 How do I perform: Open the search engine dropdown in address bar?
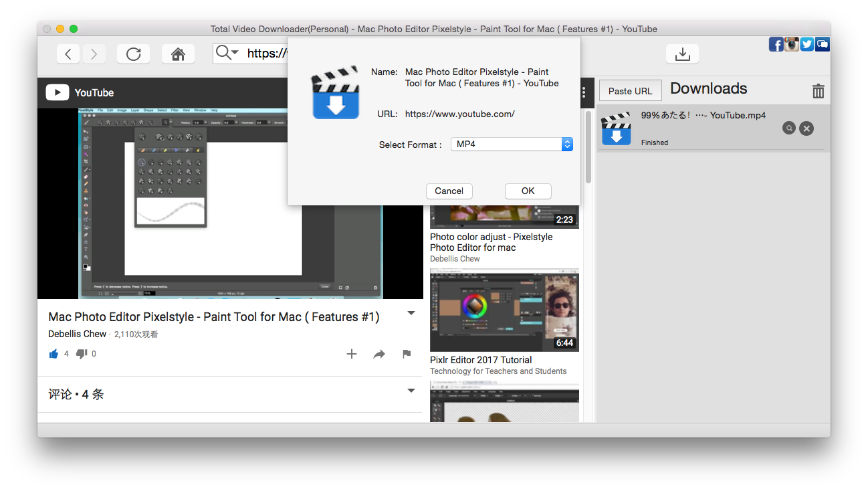(x=227, y=54)
